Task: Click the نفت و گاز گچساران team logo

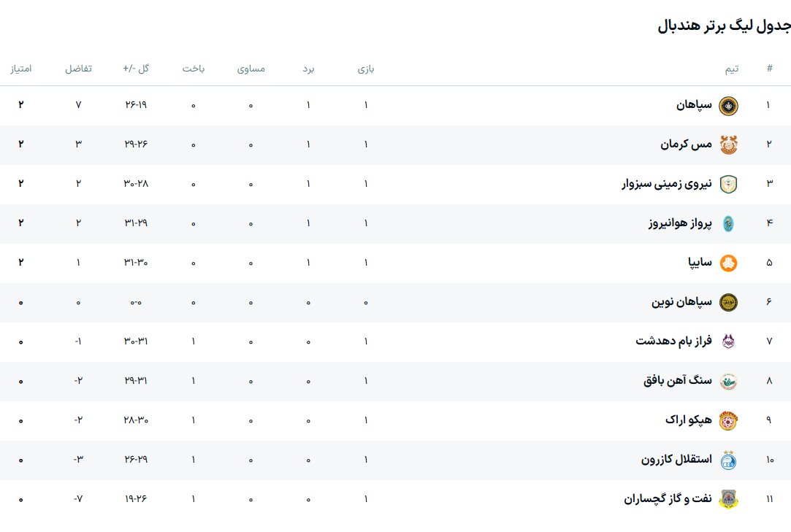Action: click(728, 500)
